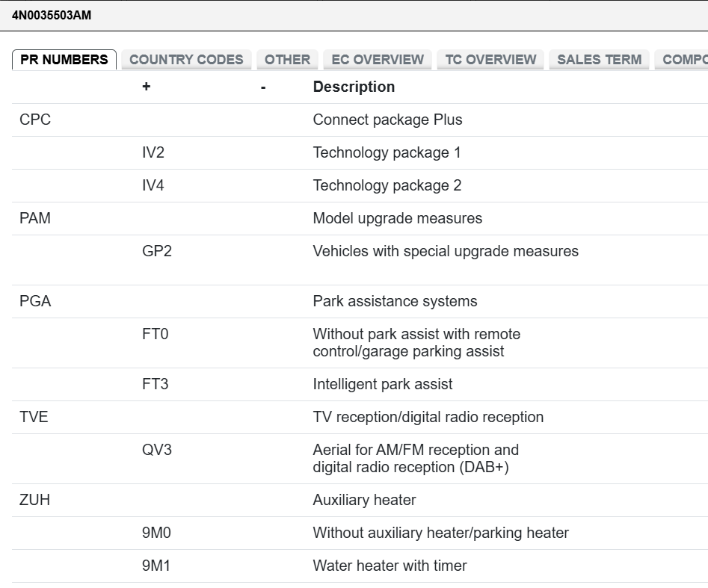Switch to the PR NUMBERS tab
The width and height of the screenshot is (708, 588).
[x=64, y=60]
